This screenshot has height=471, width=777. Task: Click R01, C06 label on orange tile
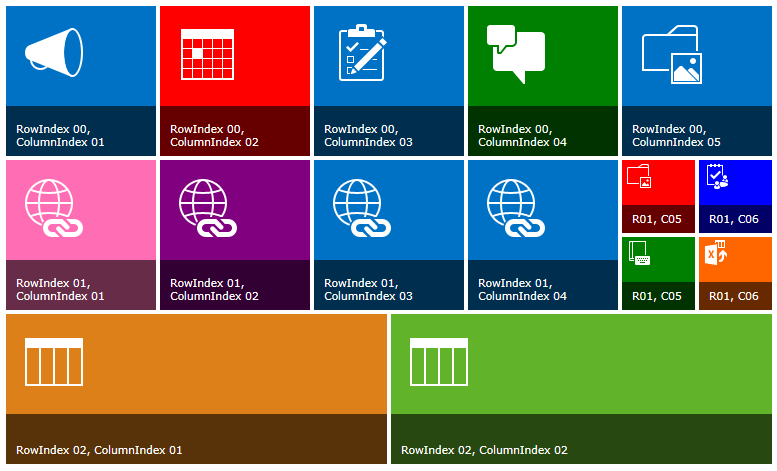coord(734,296)
